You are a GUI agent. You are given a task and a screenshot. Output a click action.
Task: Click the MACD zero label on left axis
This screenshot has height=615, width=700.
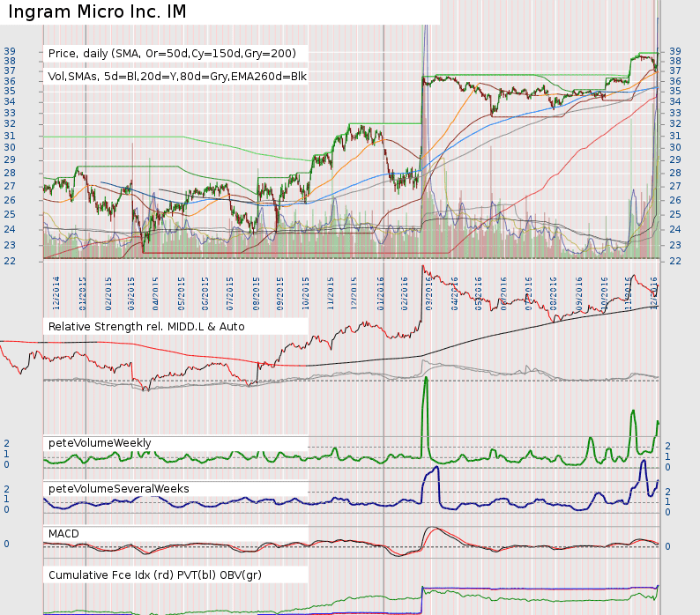(x=7, y=544)
